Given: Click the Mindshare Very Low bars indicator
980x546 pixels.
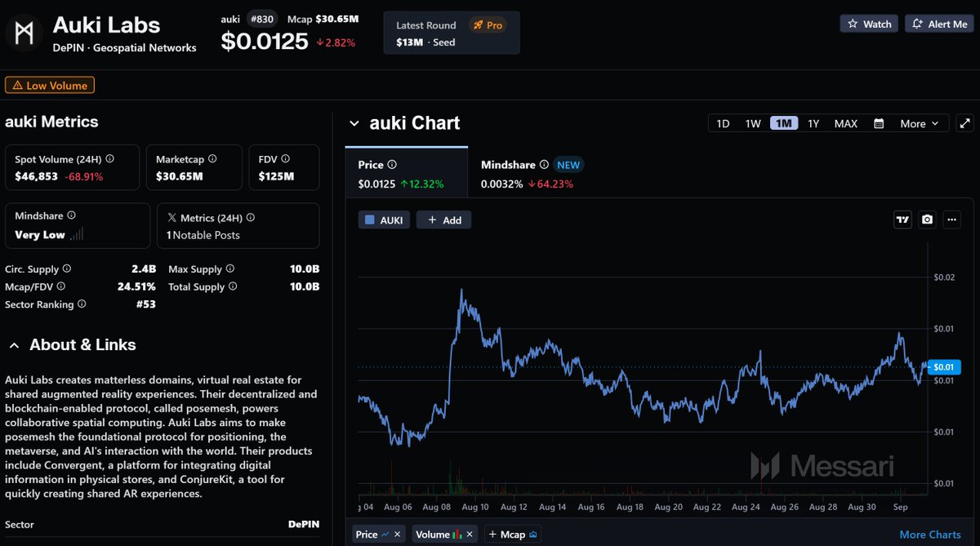Looking at the screenshot, I should point(77,235).
